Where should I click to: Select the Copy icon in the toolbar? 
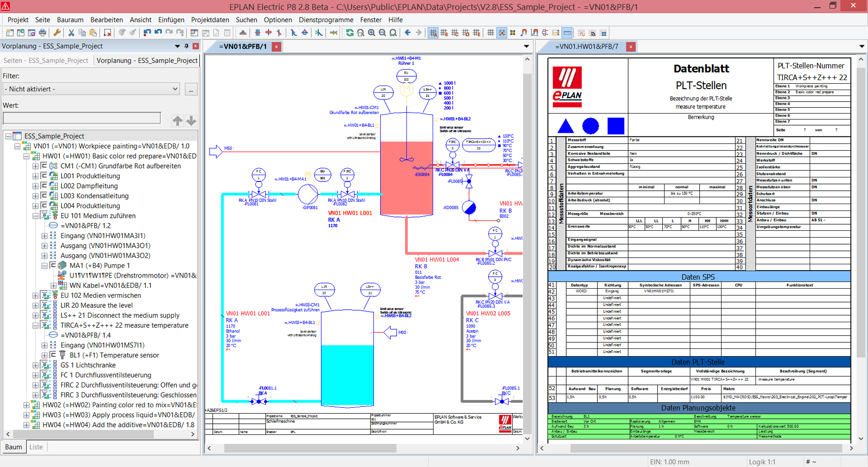click(x=82, y=33)
